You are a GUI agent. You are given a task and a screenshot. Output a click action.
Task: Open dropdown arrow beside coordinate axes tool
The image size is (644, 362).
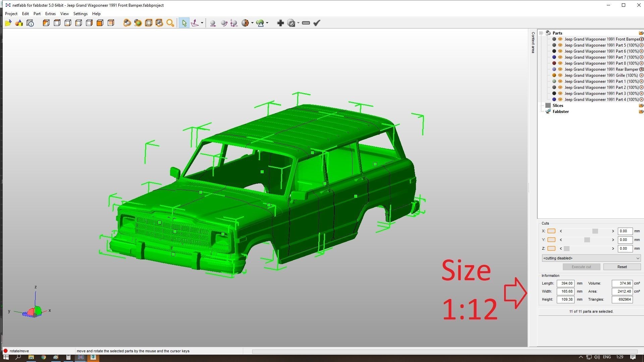(202, 23)
